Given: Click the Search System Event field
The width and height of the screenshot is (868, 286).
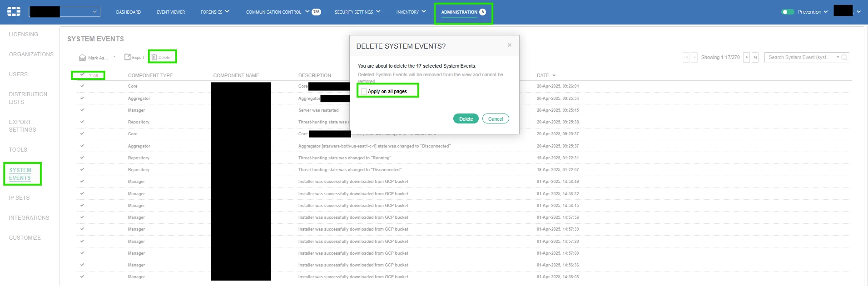Looking at the screenshot, I should click(799, 57).
